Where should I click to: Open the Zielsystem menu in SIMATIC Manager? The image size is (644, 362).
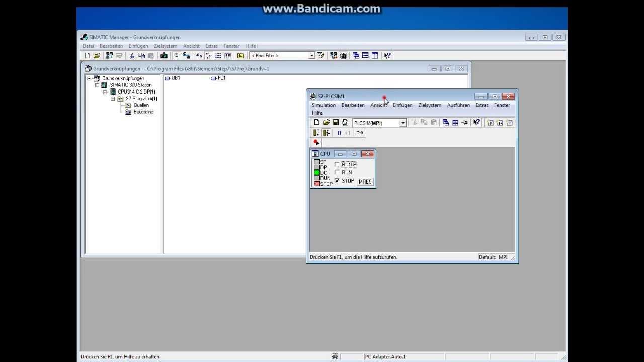tap(166, 46)
